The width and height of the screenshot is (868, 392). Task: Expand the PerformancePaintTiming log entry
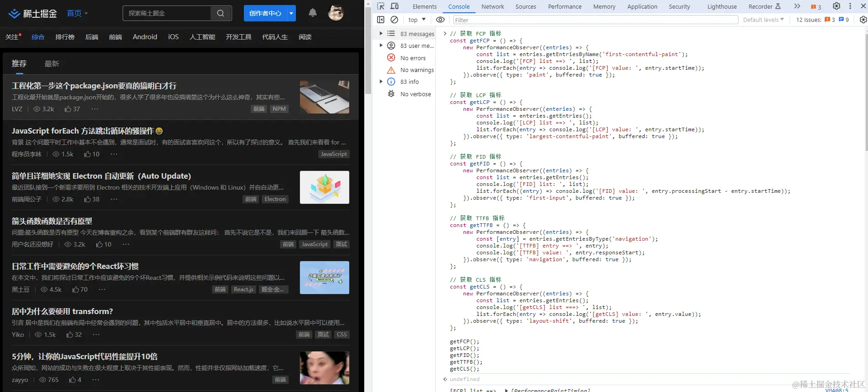coord(506,390)
